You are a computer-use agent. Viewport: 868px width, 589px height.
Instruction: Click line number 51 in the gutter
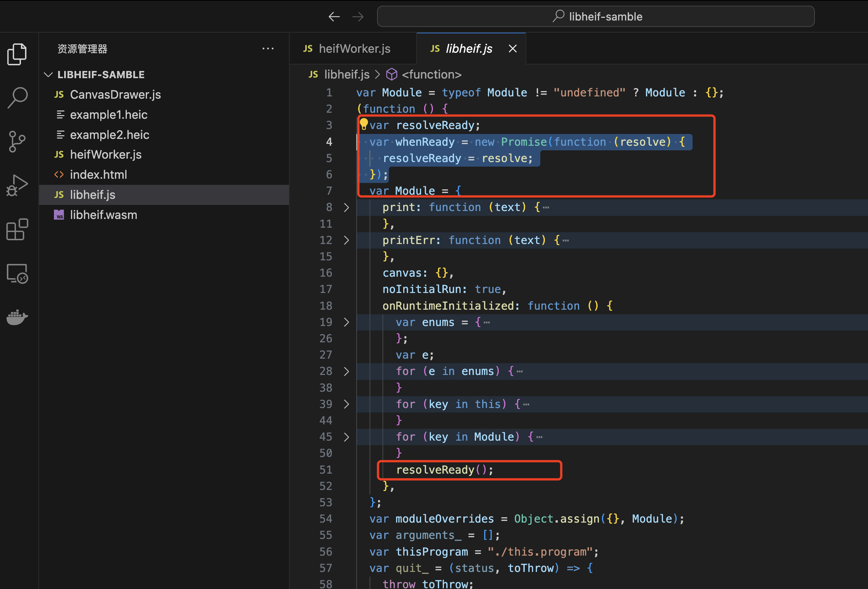pos(326,470)
